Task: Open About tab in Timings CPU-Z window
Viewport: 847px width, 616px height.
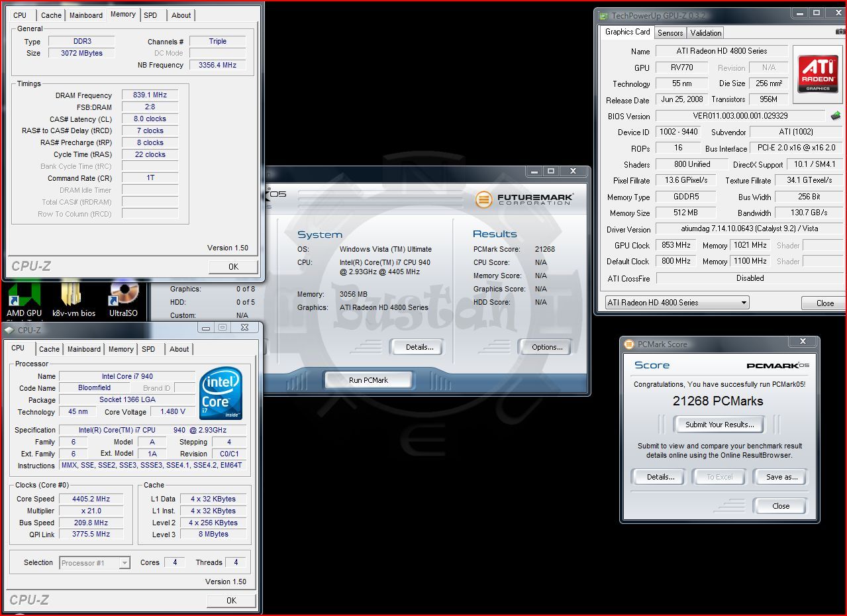Action: [x=181, y=15]
